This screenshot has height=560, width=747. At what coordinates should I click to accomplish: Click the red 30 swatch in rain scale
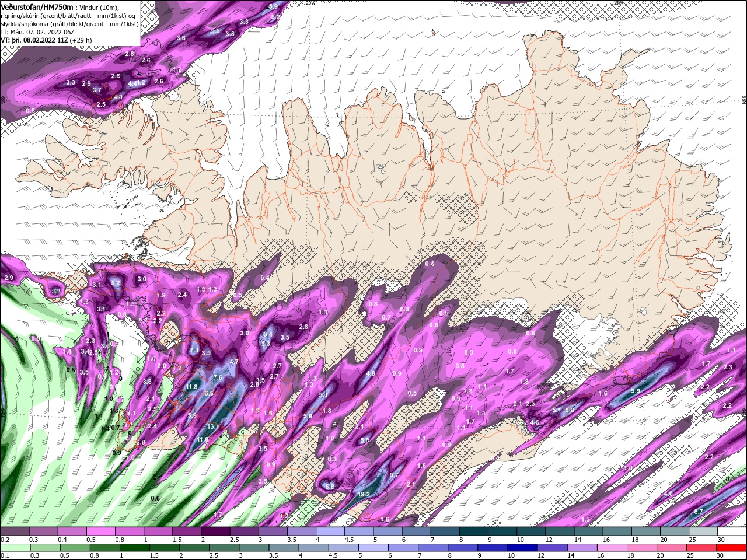click(731, 548)
